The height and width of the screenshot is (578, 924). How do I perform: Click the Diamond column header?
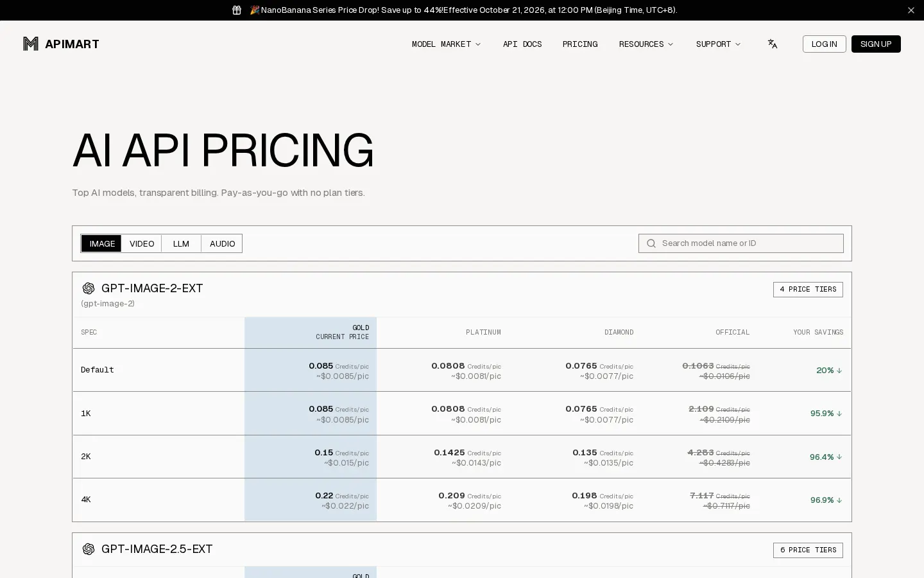[x=619, y=332]
